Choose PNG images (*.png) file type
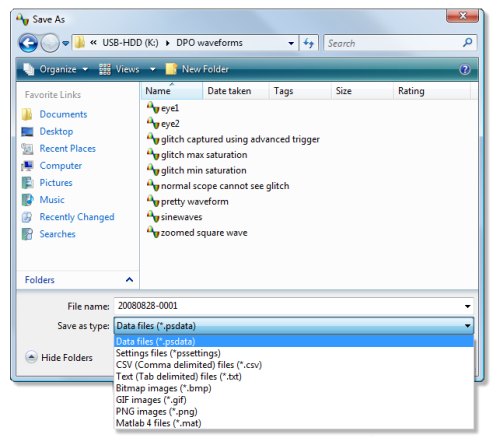This screenshot has width=500, height=445. click(x=156, y=412)
